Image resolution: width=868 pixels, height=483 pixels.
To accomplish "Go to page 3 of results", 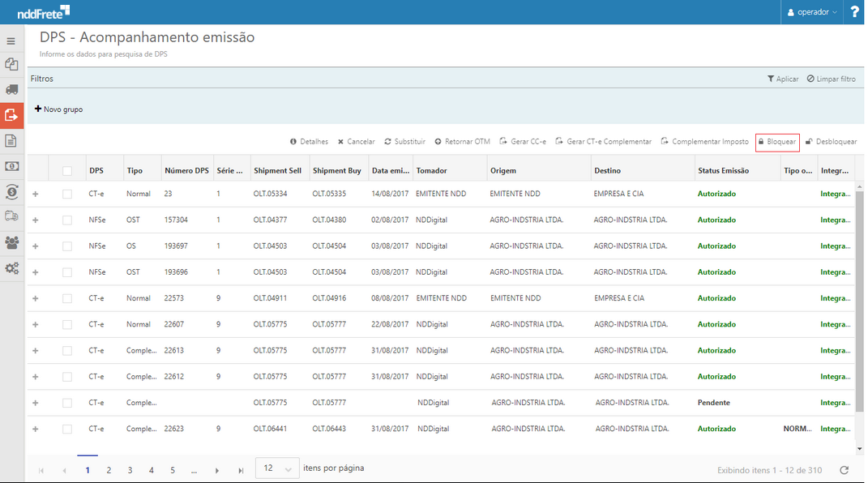I will point(130,470).
